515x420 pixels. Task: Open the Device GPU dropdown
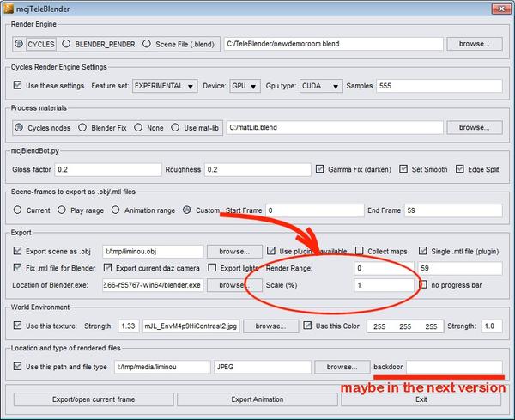245,86
